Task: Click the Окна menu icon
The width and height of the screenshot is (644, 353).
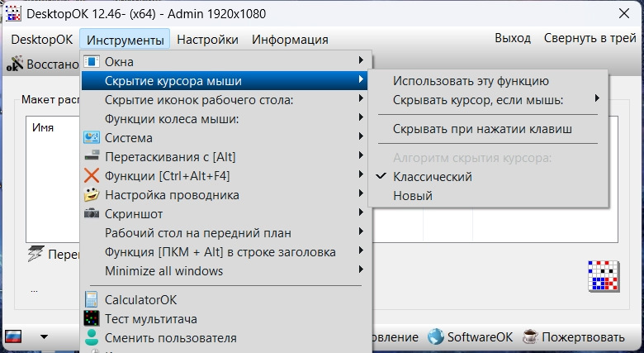Action: (92, 62)
